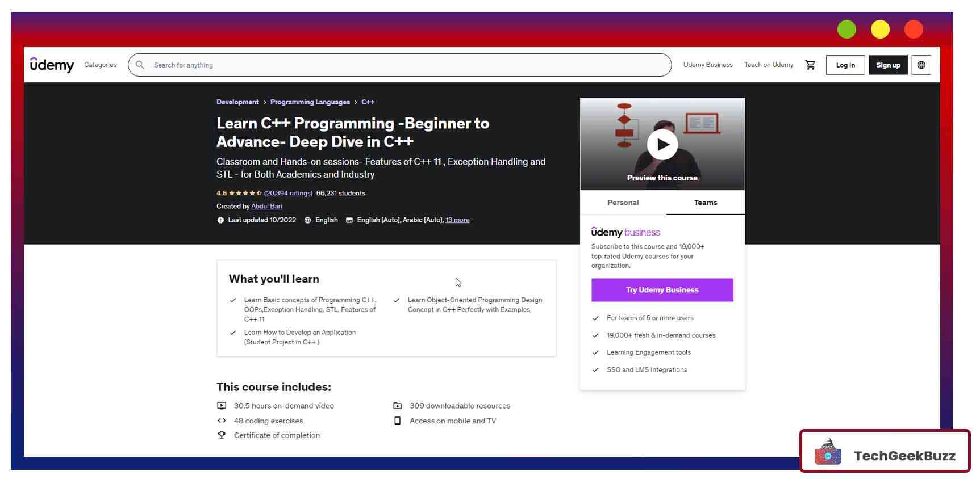The height and width of the screenshot is (479, 980).
Task: Click the search magnifier icon
Action: [x=140, y=65]
